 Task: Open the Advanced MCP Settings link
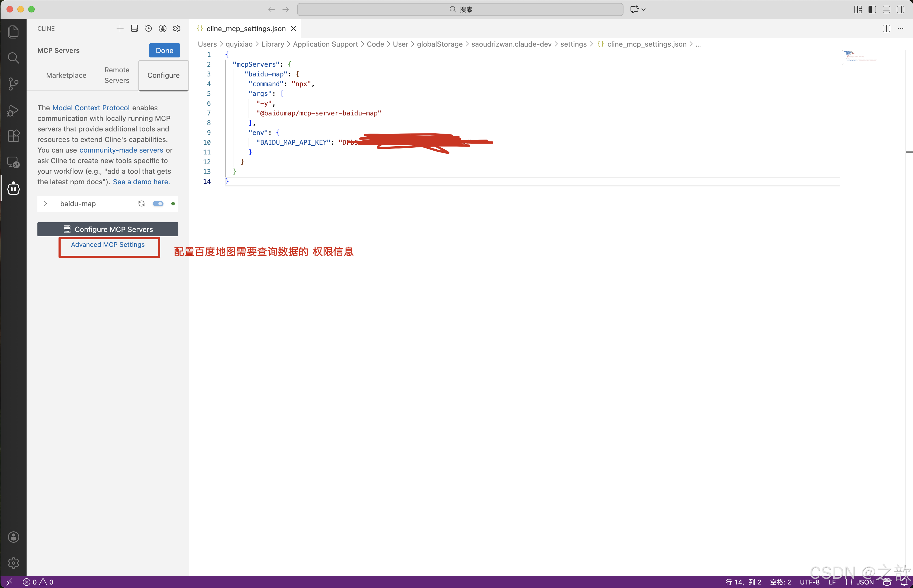(x=108, y=244)
